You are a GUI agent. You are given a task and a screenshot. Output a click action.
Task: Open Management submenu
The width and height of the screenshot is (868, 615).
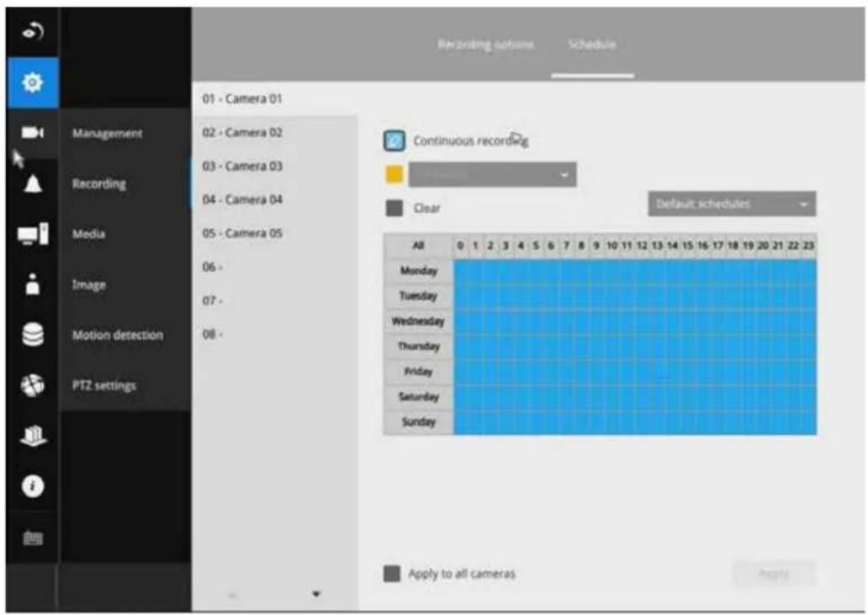pyautogui.click(x=108, y=134)
